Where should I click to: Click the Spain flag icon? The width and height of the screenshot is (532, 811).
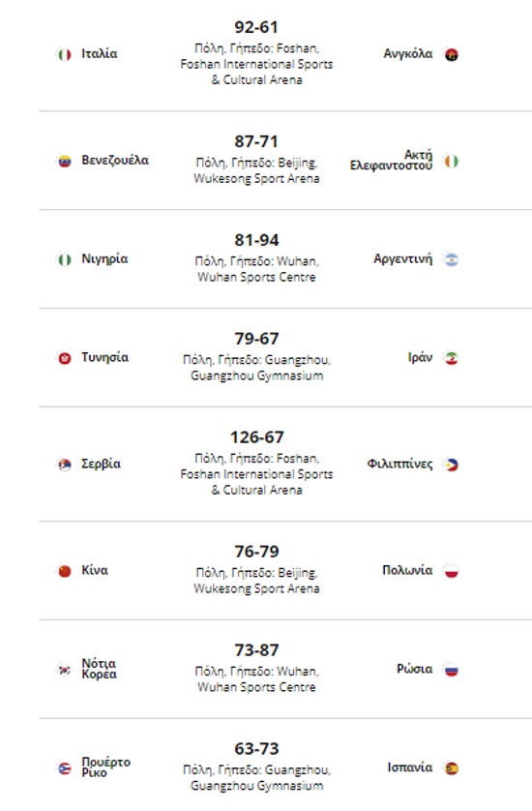(452, 768)
